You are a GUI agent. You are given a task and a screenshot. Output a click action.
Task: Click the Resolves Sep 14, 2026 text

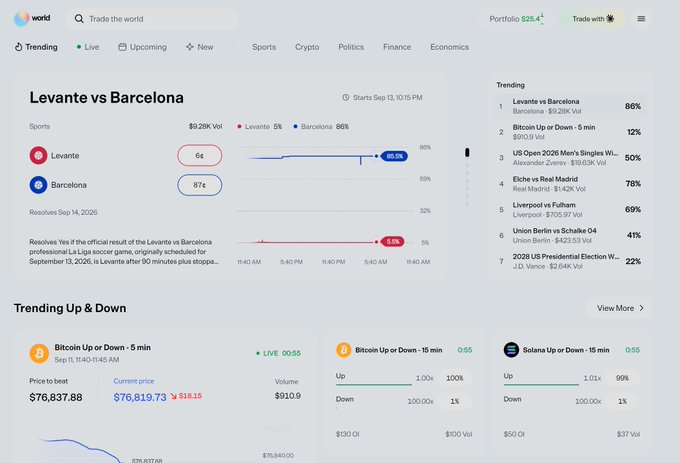click(63, 212)
